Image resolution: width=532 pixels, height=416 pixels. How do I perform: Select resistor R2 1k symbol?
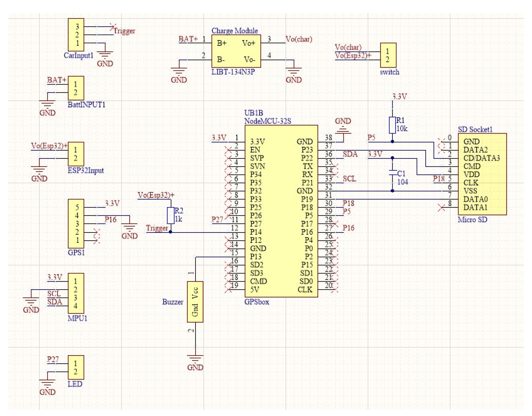(171, 215)
